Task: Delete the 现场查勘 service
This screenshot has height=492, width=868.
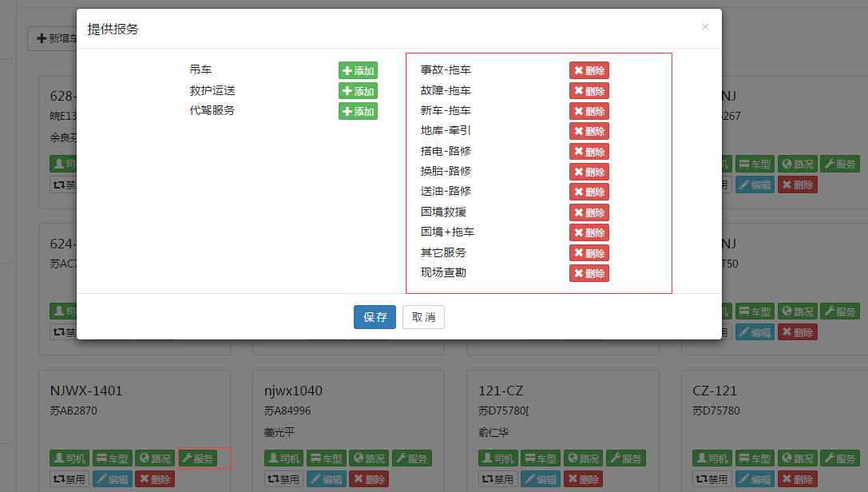Action: (x=589, y=273)
